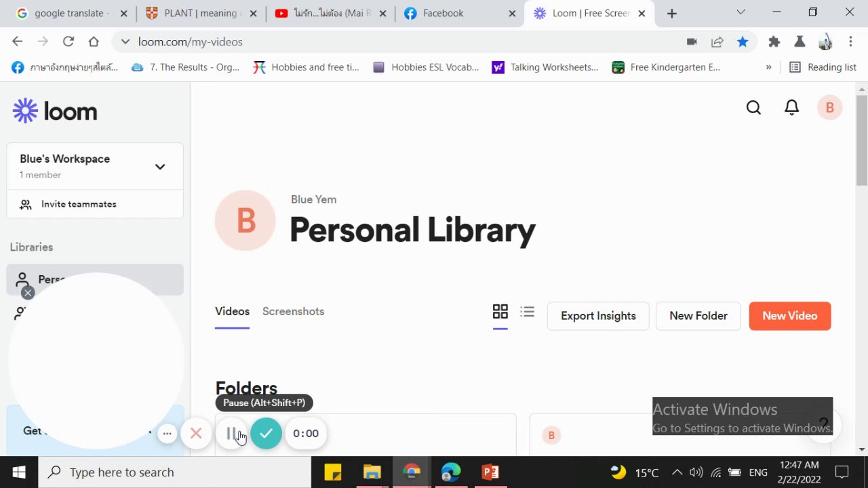868x488 pixels.
Task: Open the taskbar notification center
Action: pos(842,472)
